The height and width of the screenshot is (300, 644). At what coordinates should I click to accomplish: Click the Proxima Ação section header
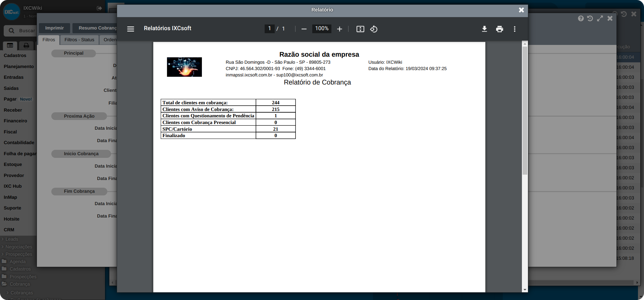79,116
